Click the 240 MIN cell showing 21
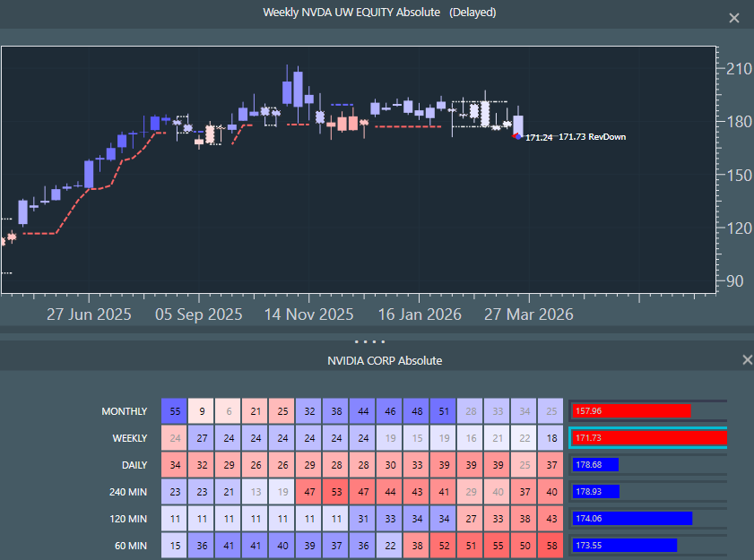This screenshot has width=754, height=560. point(229,492)
